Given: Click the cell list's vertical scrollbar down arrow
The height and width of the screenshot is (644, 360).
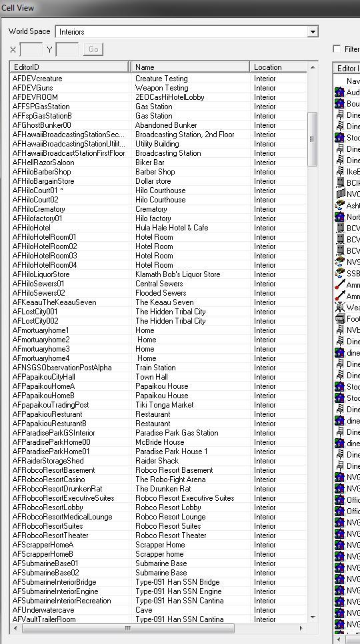Looking at the screenshot, I should click(312, 617).
